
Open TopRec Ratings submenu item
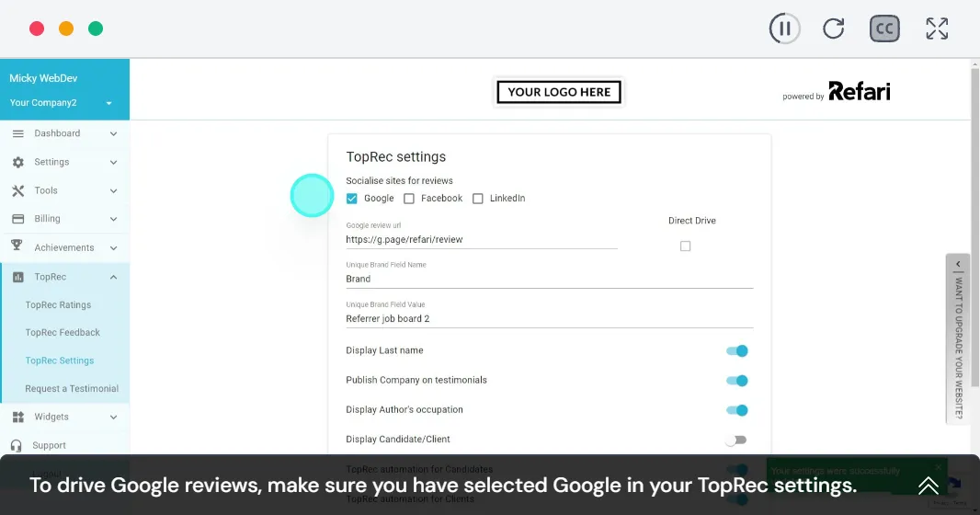[58, 305]
